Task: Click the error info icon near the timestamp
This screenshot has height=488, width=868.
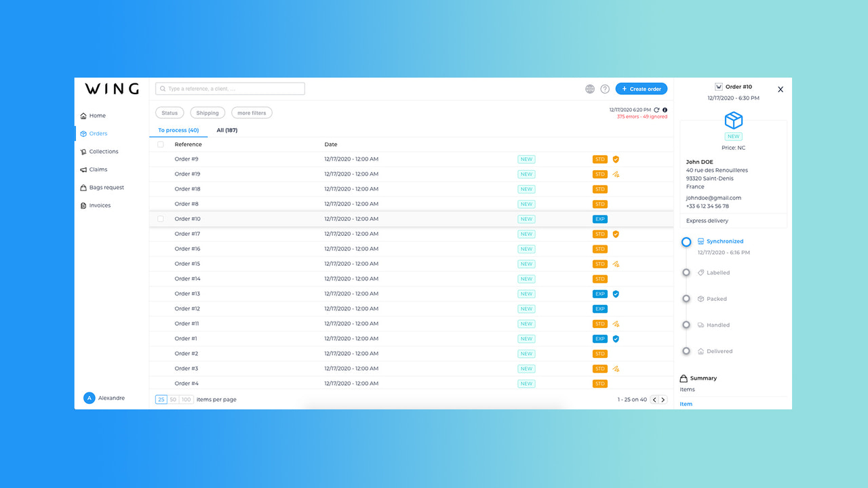Action: pyautogui.click(x=665, y=109)
